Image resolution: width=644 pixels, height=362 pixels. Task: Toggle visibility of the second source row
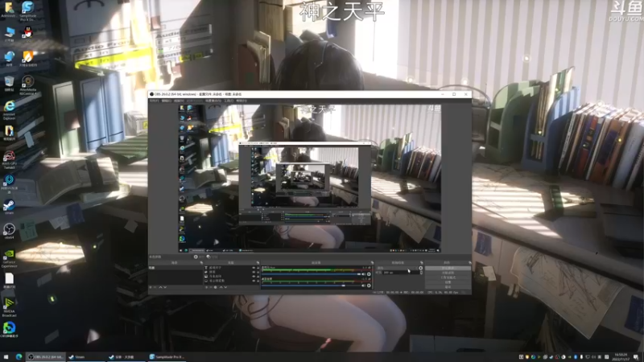(x=254, y=272)
